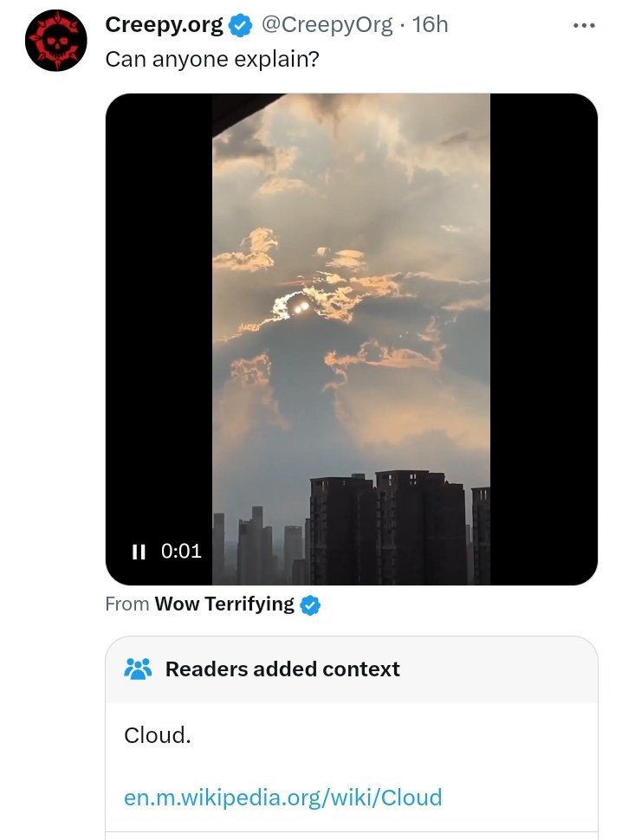622x840 pixels.
Task: Open the three-dot more options menu
Action: tap(584, 26)
